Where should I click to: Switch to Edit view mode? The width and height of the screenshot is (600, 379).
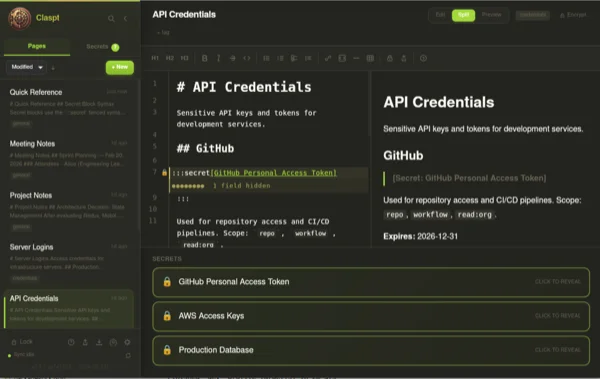tap(440, 15)
